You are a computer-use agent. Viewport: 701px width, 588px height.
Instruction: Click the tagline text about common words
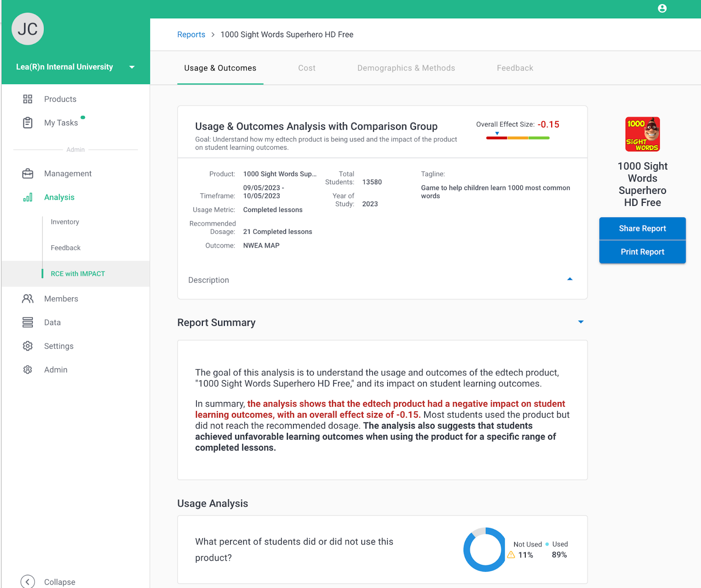click(x=496, y=192)
